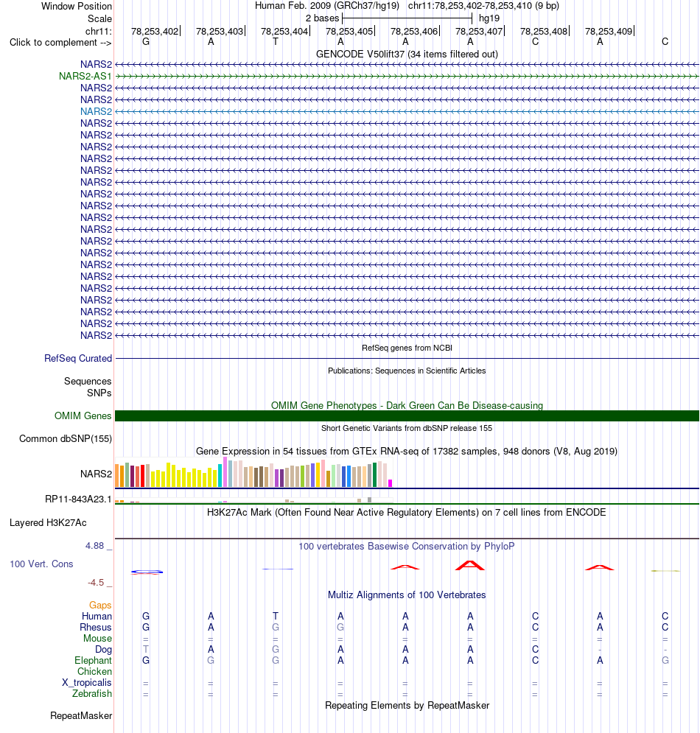This screenshot has width=700, height=733.
Task: Click 'Multiz Alignments of 100 Vertebrates' title
Action: [407, 595]
